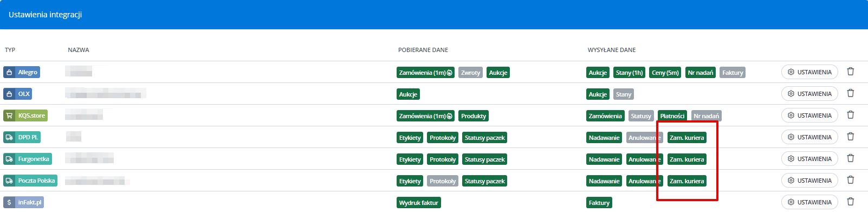Toggle Etykiety tag in Furgonetka row

410,159
